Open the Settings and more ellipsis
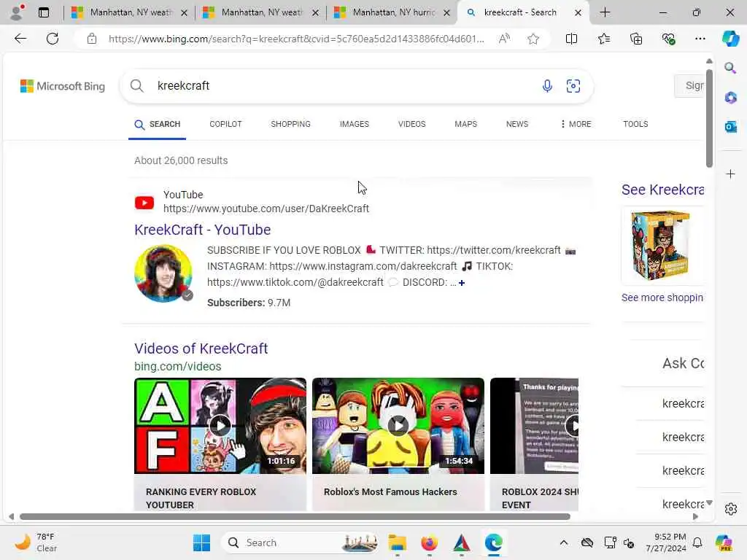The image size is (747, 560). coord(700,39)
